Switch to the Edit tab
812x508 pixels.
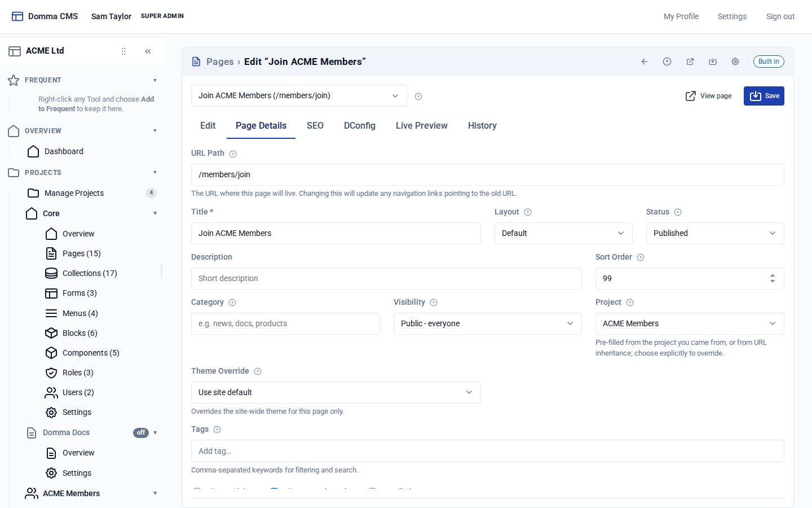point(208,126)
